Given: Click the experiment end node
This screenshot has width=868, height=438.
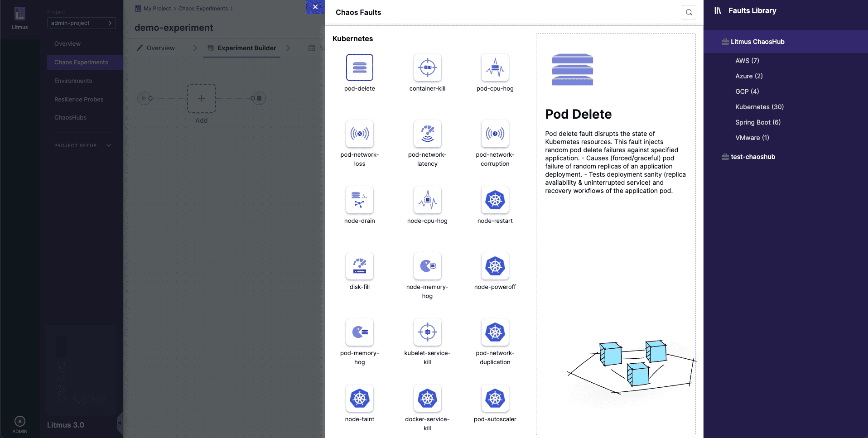Looking at the screenshot, I should [259, 98].
